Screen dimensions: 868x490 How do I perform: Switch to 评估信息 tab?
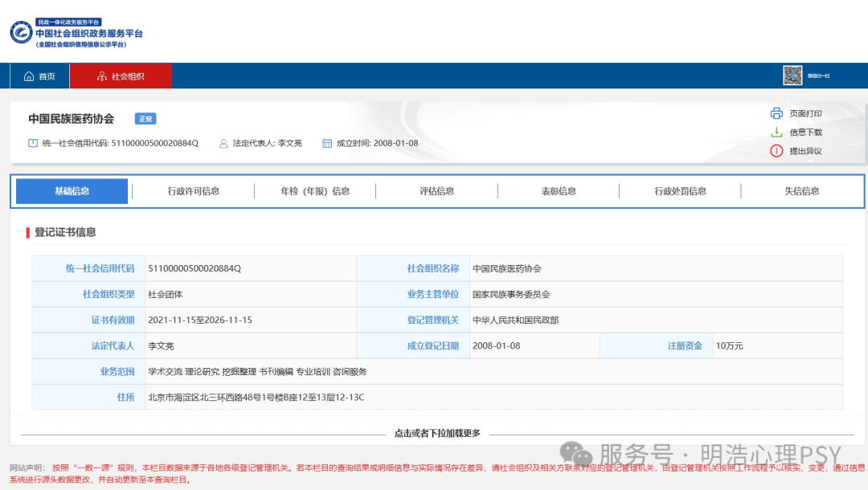click(436, 191)
